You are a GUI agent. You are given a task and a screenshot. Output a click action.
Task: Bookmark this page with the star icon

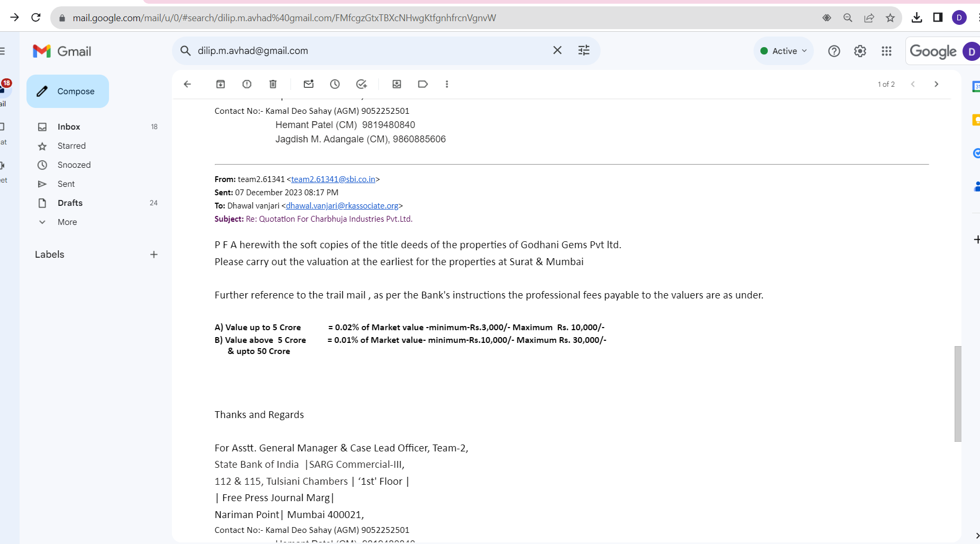[x=891, y=18]
